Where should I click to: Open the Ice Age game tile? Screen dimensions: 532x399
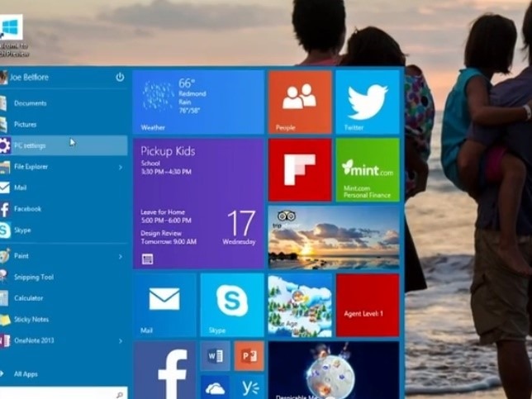tap(300, 305)
